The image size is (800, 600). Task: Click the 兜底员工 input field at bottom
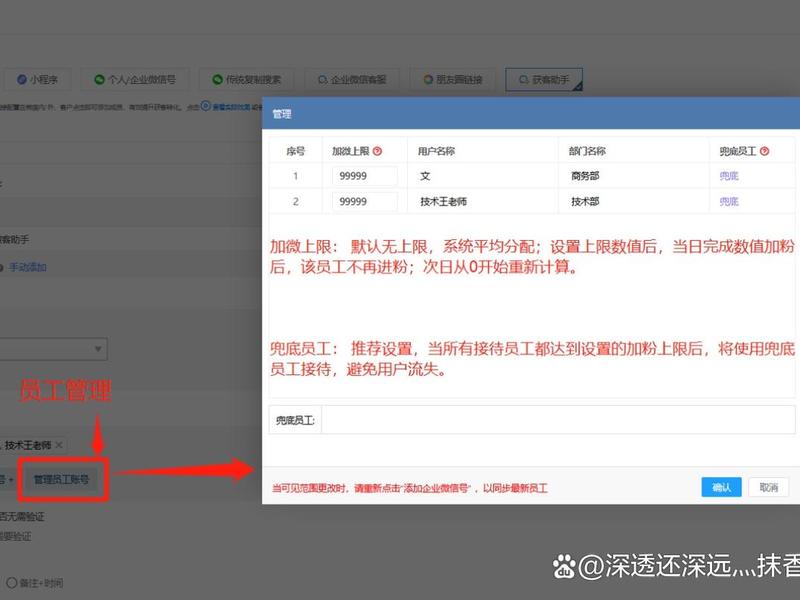(x=558, y=420)
